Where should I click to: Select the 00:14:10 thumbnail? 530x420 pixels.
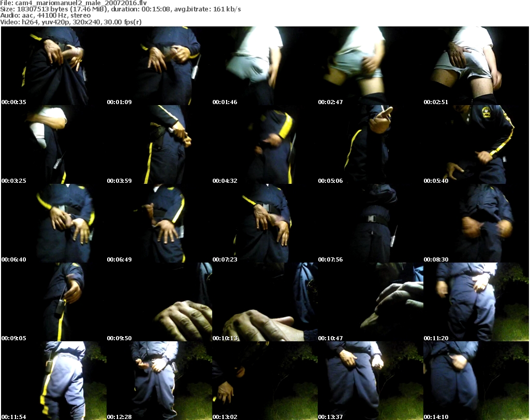tap(476, 381)
